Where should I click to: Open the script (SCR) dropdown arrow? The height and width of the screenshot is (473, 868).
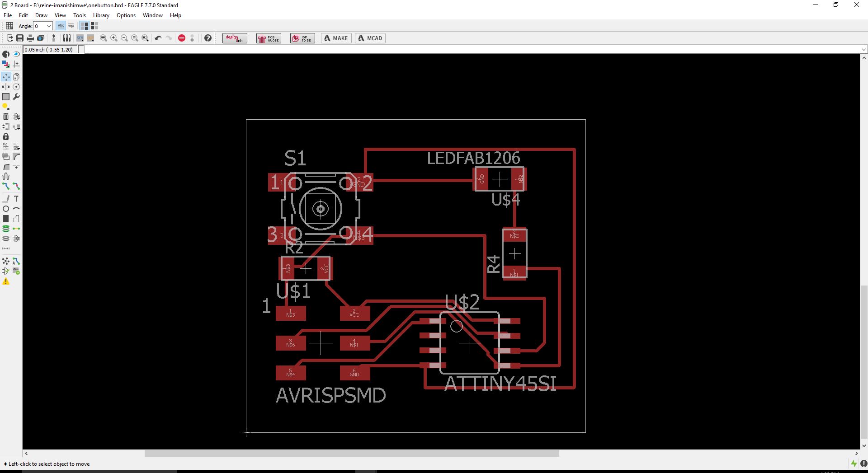[x=83, y=41]
